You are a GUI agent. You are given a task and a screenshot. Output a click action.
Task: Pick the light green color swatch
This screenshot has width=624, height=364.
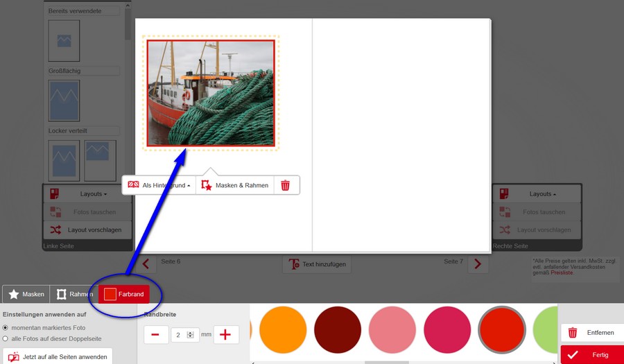pos(545,329)
